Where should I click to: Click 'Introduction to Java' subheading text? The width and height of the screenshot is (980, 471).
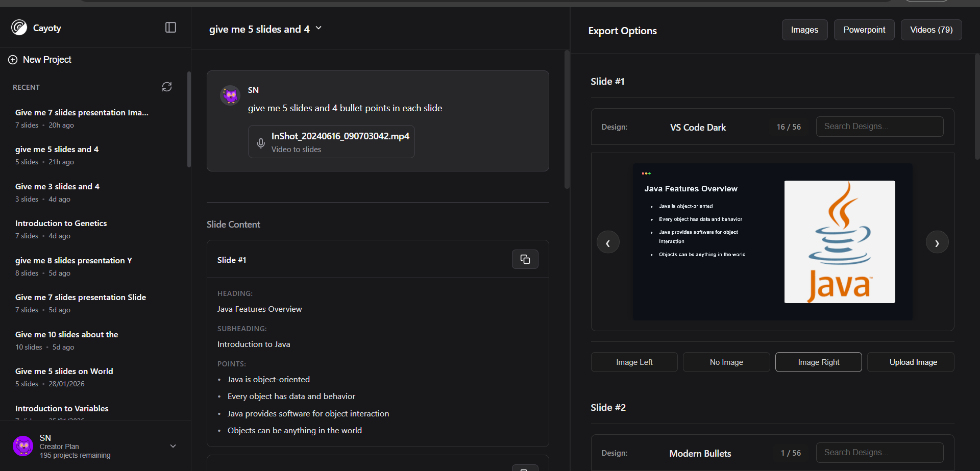pos(254,344)
